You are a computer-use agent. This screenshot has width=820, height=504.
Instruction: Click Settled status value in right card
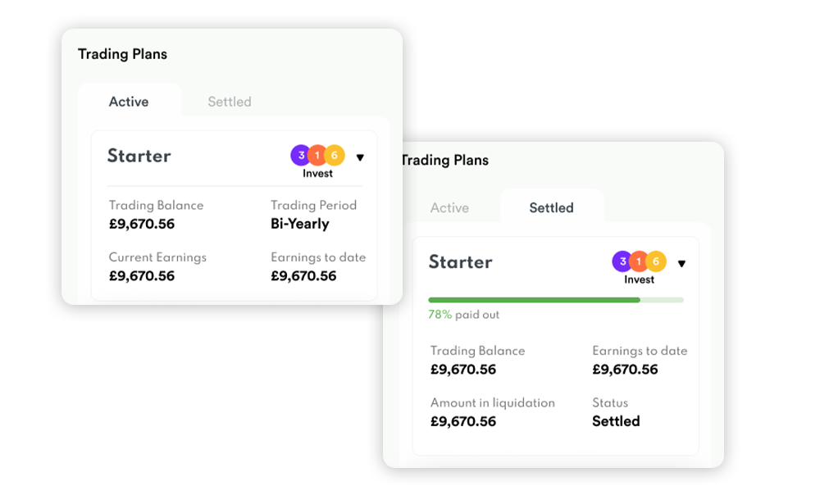(616, 421)
